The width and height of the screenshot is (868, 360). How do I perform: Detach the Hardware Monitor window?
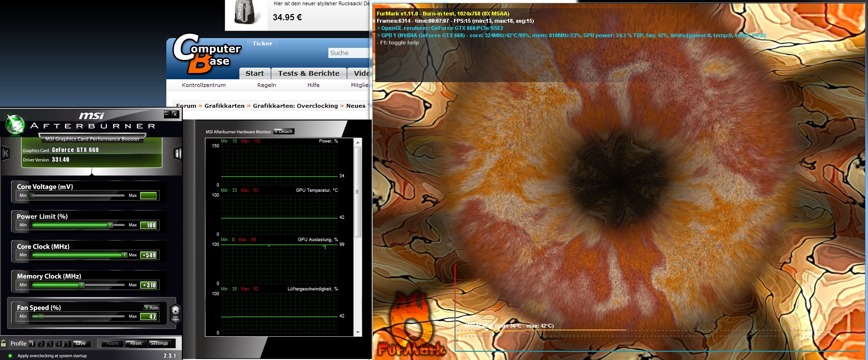tap(284, 131)
